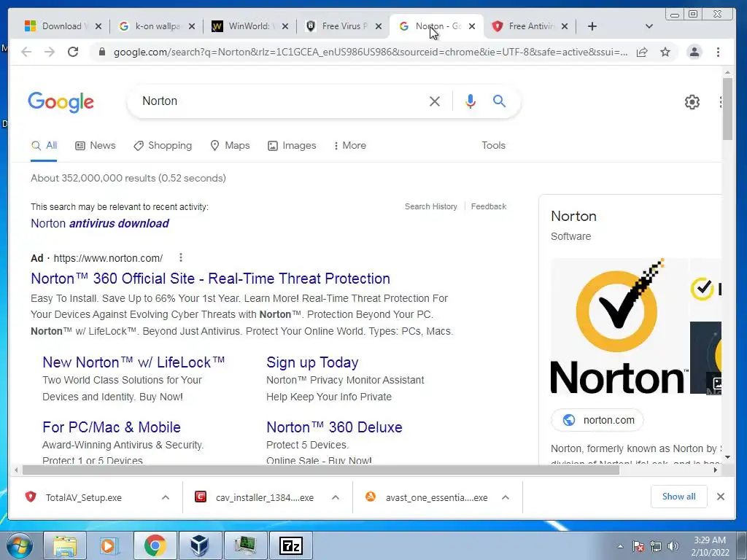Viewport: 747px width, 560px height.
Task: Go back to previous page
Action: pos(26,52)
